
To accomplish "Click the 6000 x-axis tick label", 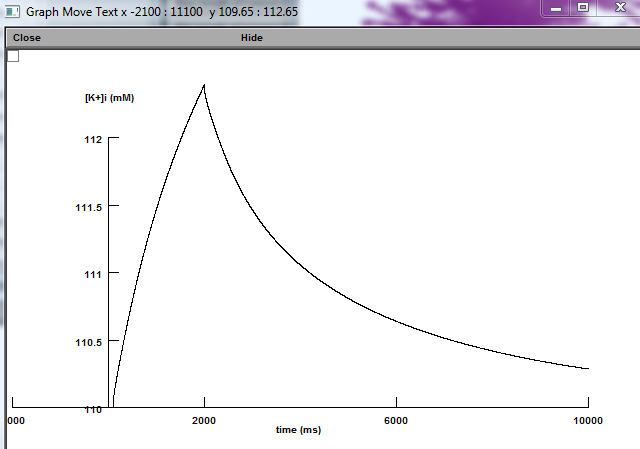I will [396, 420].
